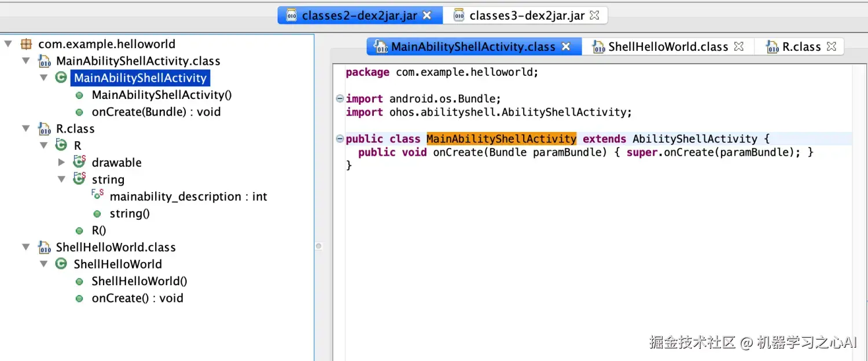868x361 pixels.
Task: Fold the public class declaration in editor
Action: tap(340, 139)
